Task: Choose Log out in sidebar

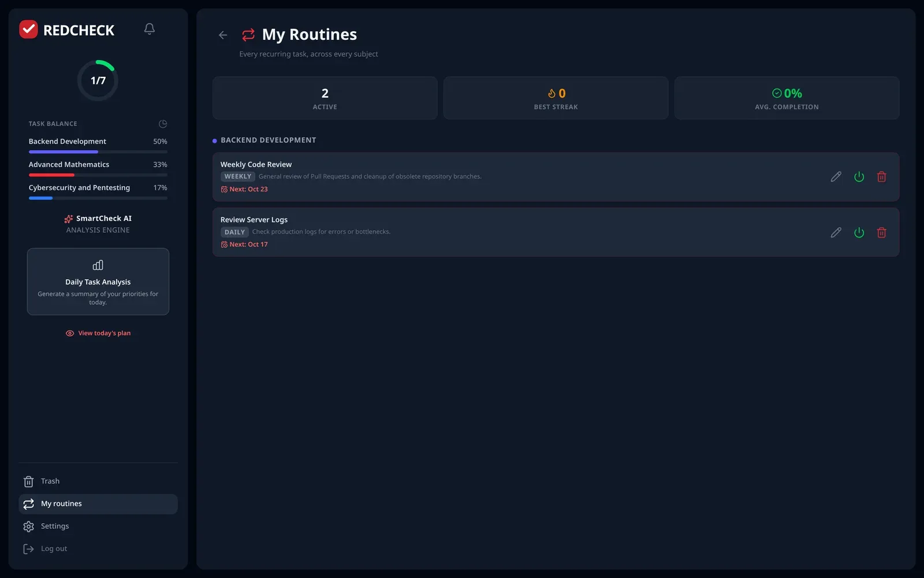Action: (x=98, y=549)
